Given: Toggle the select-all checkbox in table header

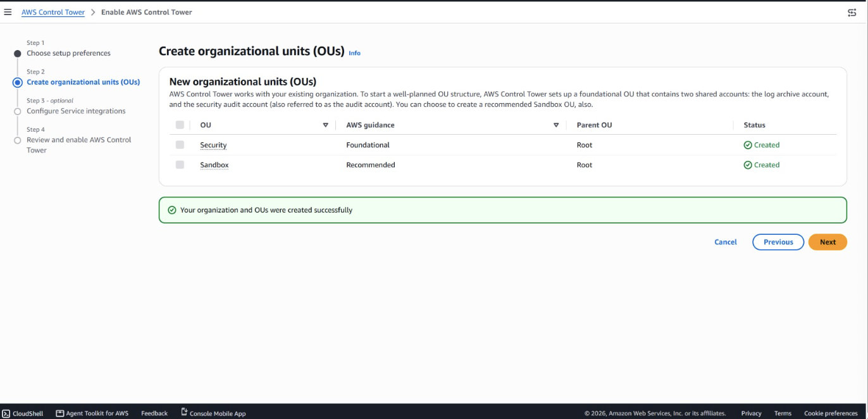Looking at the screenshot, I should tap(180, 125).
